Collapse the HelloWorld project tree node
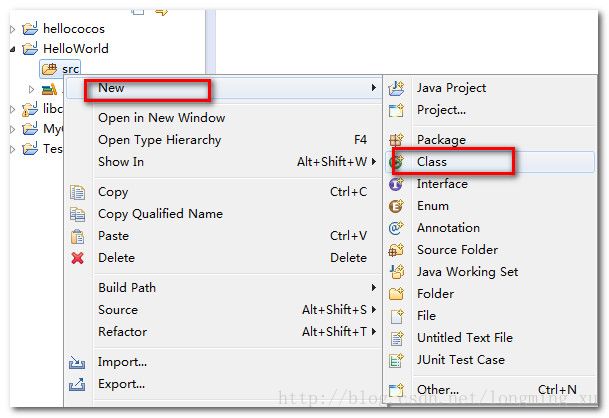 pyautogui.click(x=12, y=49)
